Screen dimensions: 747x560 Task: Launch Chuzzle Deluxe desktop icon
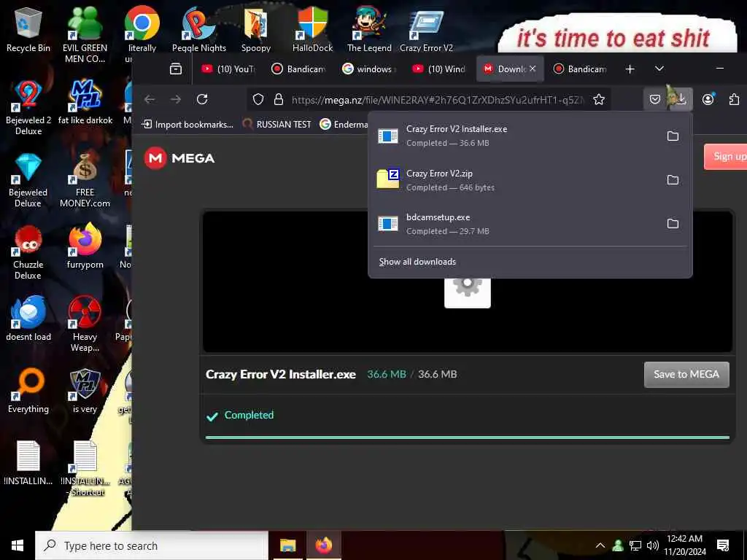[x=28, y=252]
